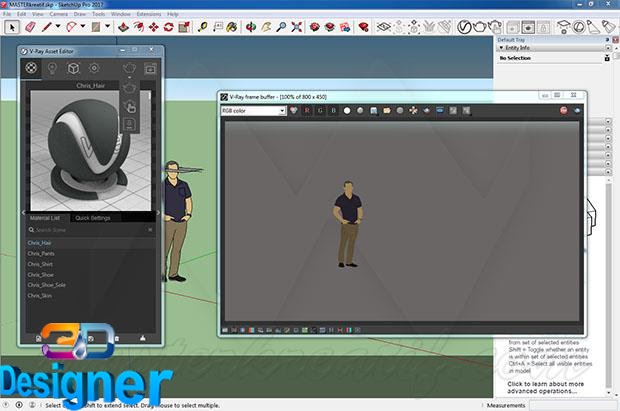Stop rendering with red button
620x411 pixels.
[563, 111]
